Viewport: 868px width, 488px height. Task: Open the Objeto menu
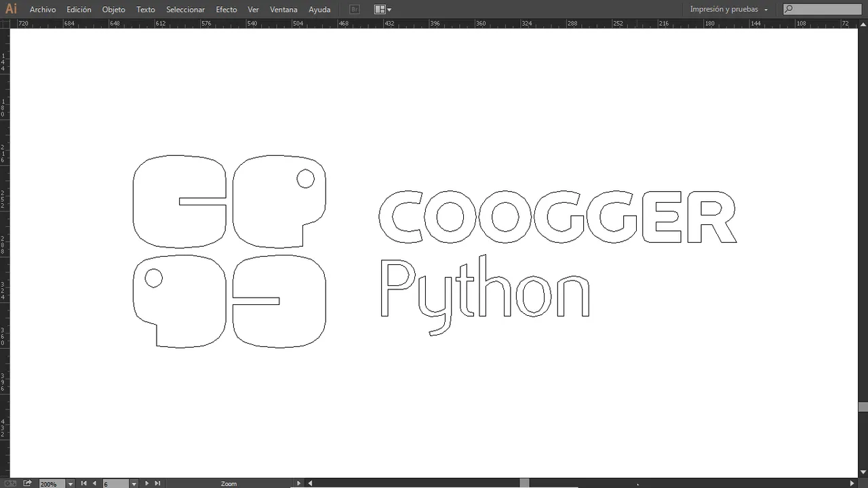pyautogui.click(x=114, y=9)
